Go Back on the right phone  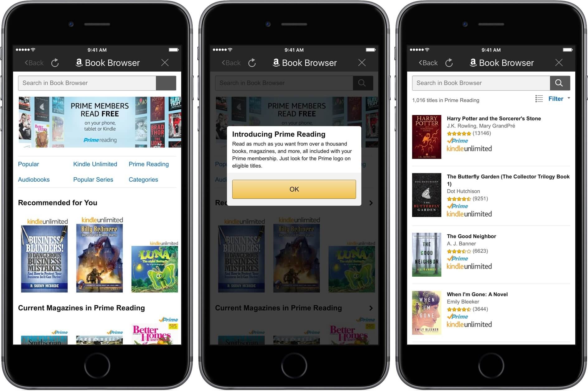[428, 63]
